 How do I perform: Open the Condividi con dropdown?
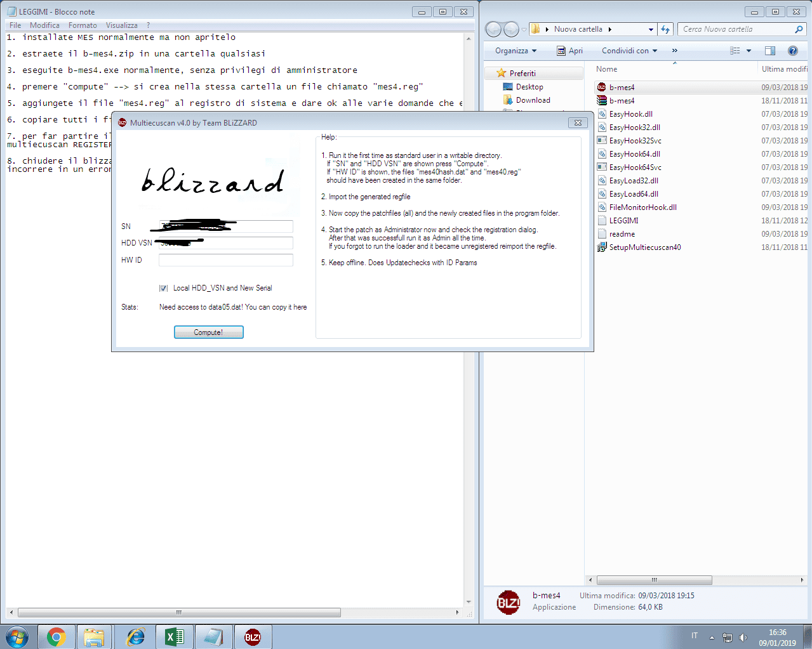coord(629,51)
